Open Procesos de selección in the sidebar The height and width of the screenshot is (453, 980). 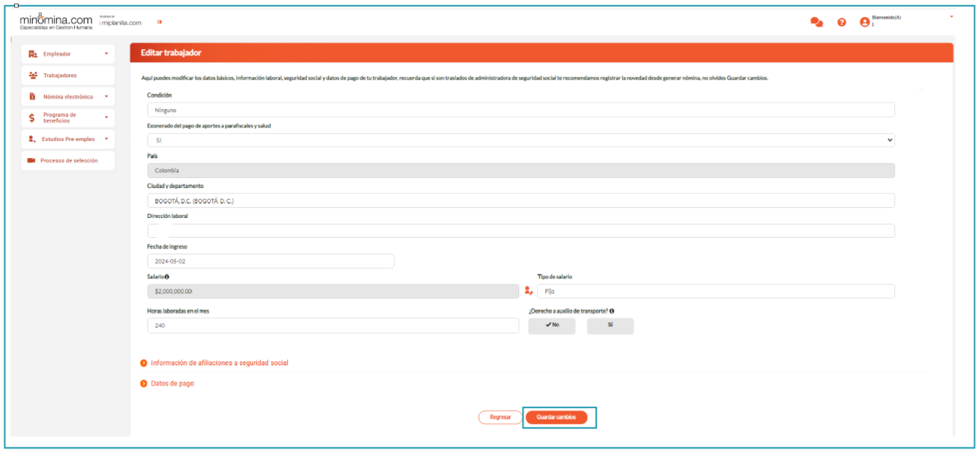[x=68, y=161]
